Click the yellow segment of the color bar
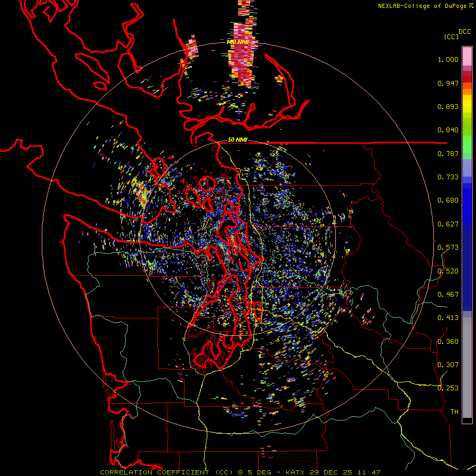Image resolution: width=476 pixels, height=476 pixels. point(467,104)
